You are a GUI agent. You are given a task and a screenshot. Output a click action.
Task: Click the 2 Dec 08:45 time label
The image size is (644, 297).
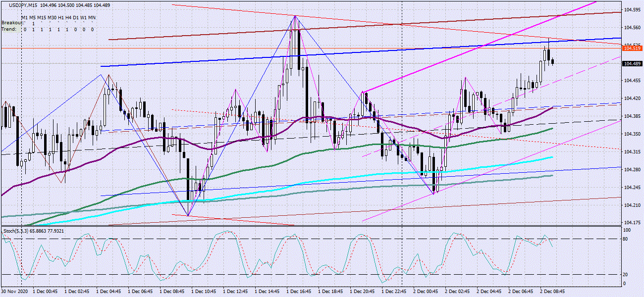pyautogui.click(x=553, y=292)
